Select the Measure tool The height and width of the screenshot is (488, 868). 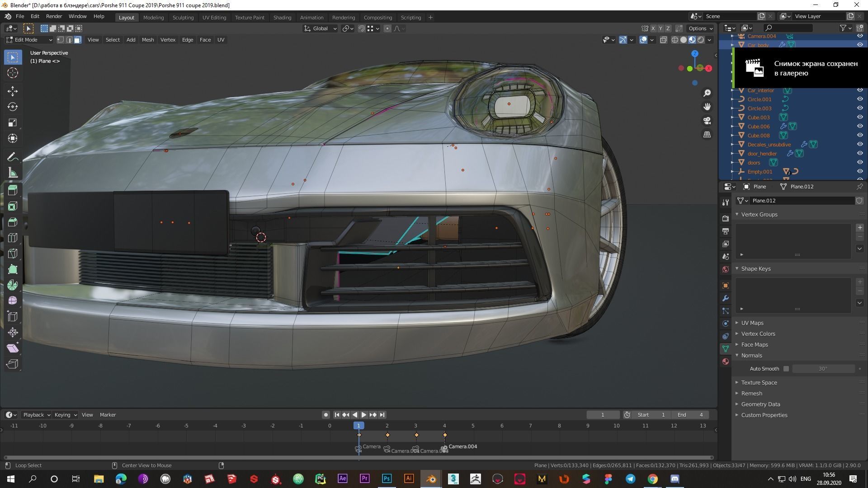click(x=13, y=173)
